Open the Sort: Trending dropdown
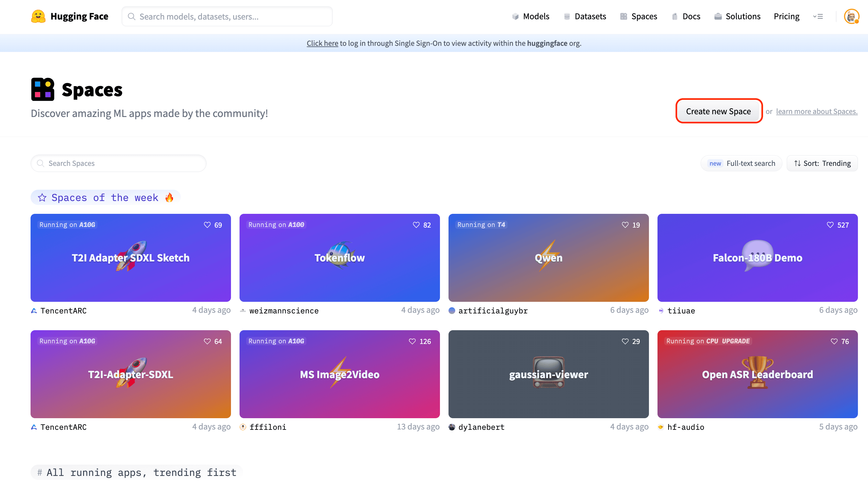The height and width of the screenshot is (486, 868). 822,163
